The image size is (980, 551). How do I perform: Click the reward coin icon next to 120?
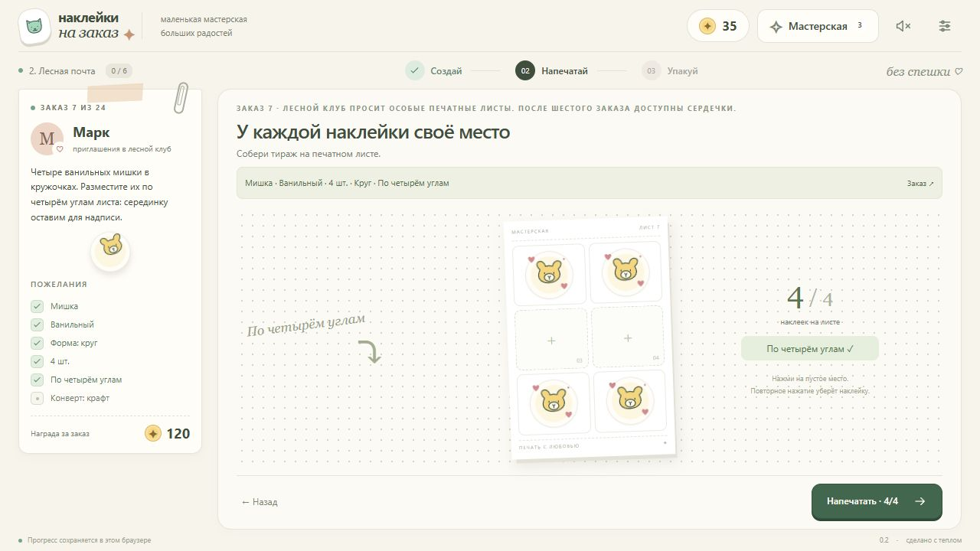(x=153, y=434)
